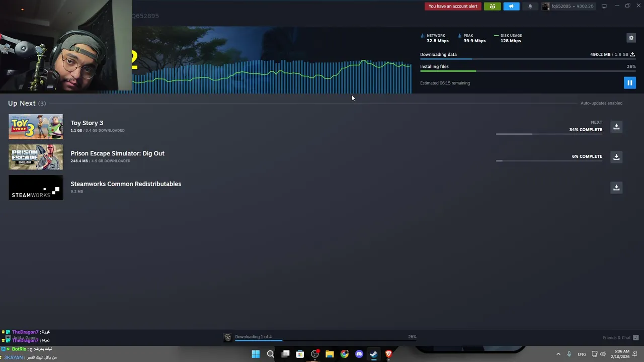The height and width of the screenshot is (362, 644).
Task: Download Steamworks Common Redistributables now
Action: (x=616, y=188)
